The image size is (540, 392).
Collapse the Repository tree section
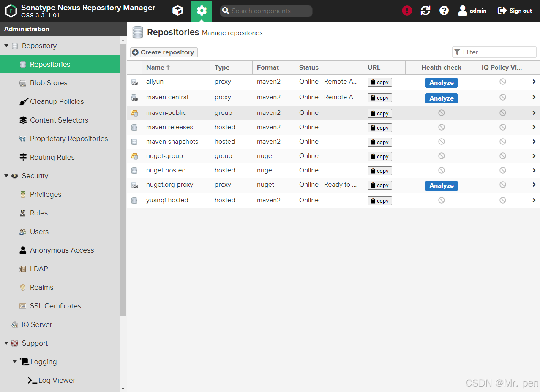(6, 46)
